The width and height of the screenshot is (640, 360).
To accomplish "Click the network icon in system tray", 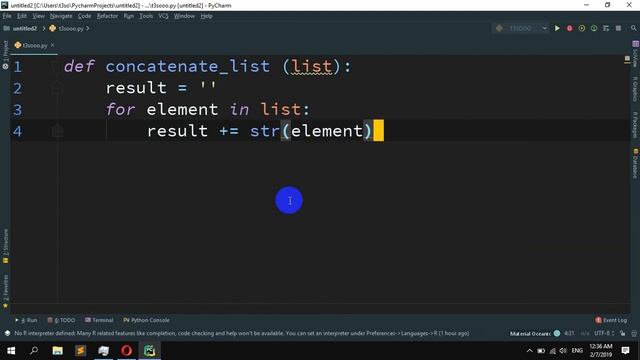I will click(x=552, y=351).
